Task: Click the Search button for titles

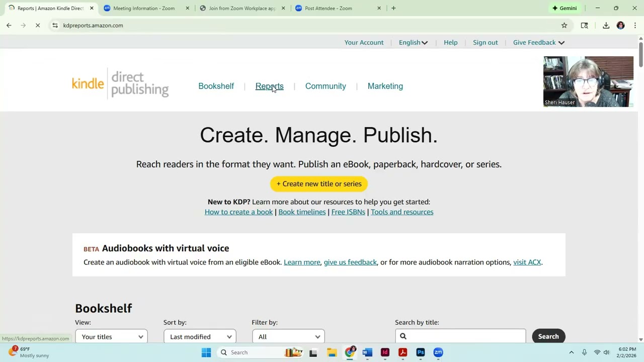Action: click(548, 336)
